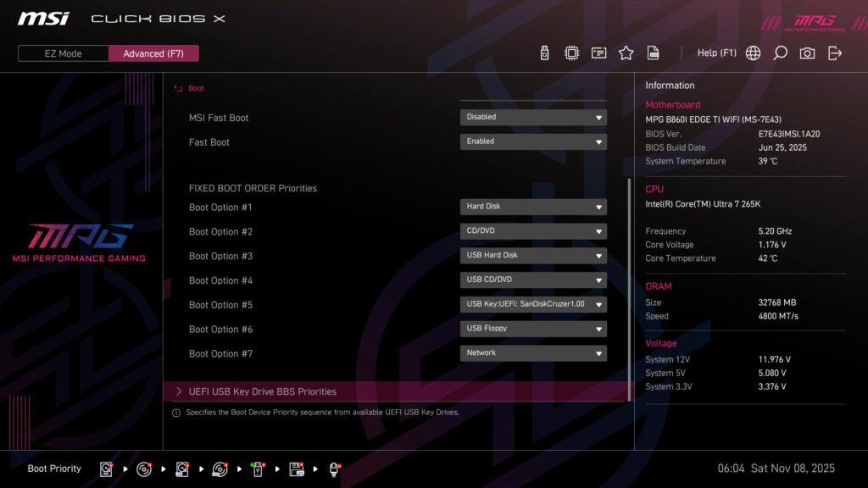Select the Hard Disk icon in Boot Priority bar
The image size is (868, 488).
[105, 468]
